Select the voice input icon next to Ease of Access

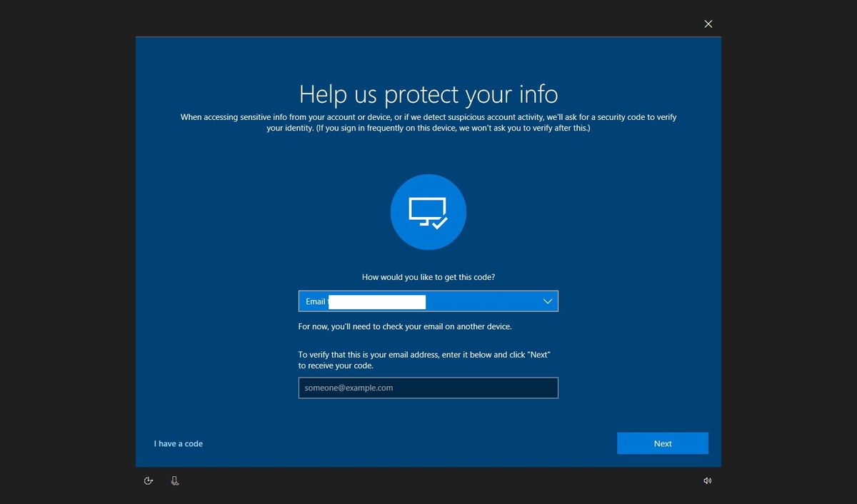(x=174, y=480)
